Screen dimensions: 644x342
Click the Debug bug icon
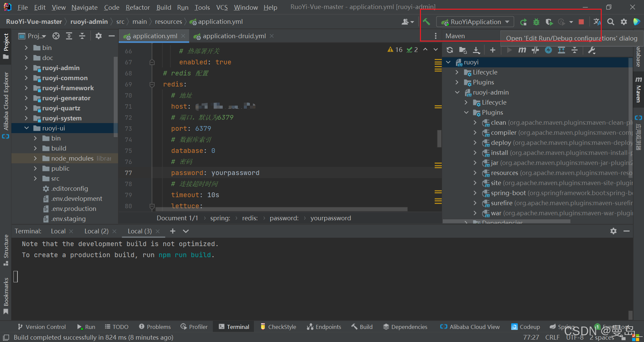(536, 22)
